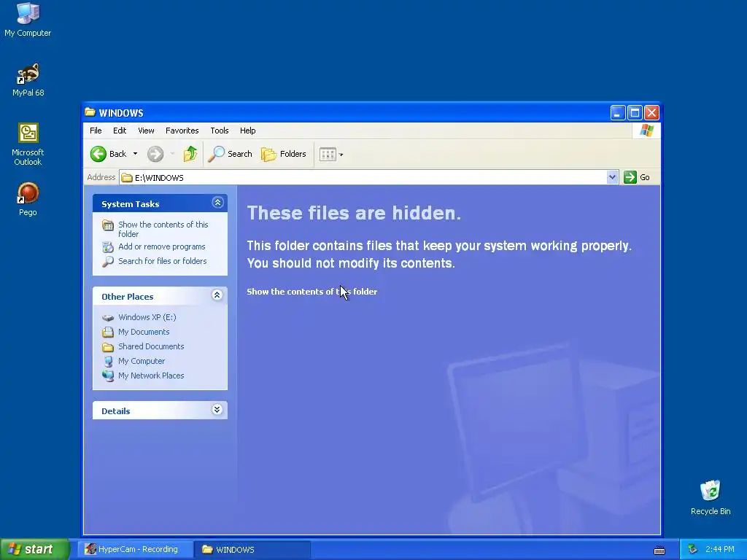Open the Views dropdown arrow
Viewport: 747px width, 560px height.
pyautogui.click(x=341, y=155)
